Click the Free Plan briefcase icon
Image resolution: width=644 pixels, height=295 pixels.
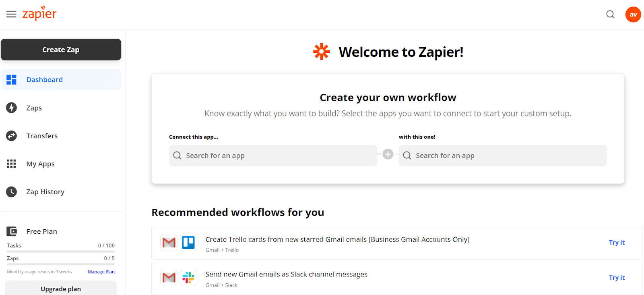coord(11,231)
